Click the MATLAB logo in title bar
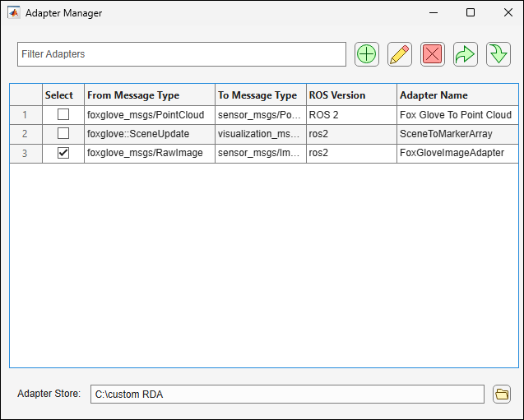This screenshot has width=524, height=420. 14,13
